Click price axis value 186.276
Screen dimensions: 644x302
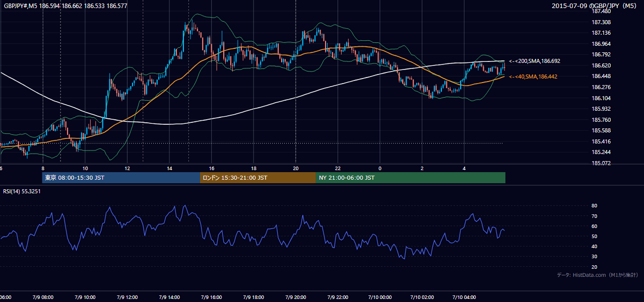[x=601, y=88]
